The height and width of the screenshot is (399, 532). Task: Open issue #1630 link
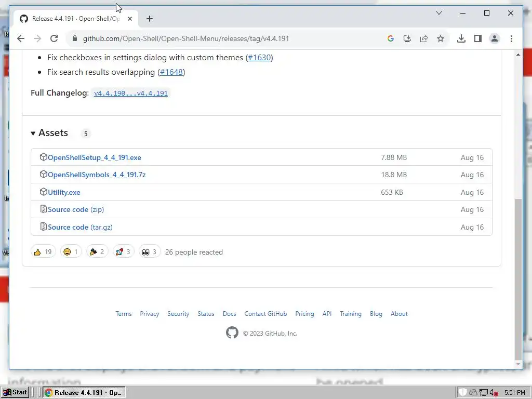259,57
